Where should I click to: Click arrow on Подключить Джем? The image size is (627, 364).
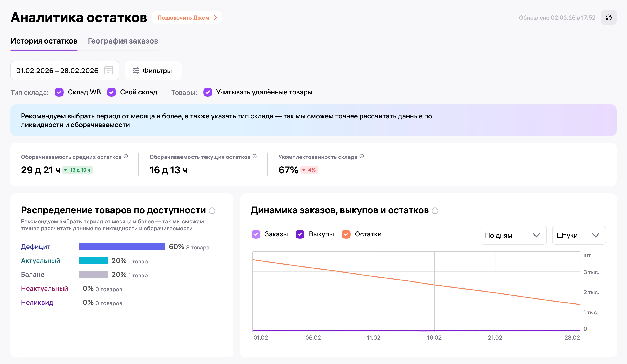pyautogui.click(x=216, y=18)
